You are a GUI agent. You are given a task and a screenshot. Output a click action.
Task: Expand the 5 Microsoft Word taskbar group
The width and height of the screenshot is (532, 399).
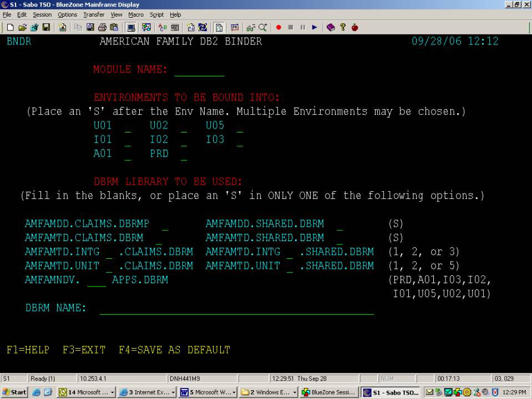(x=207, y=392)
